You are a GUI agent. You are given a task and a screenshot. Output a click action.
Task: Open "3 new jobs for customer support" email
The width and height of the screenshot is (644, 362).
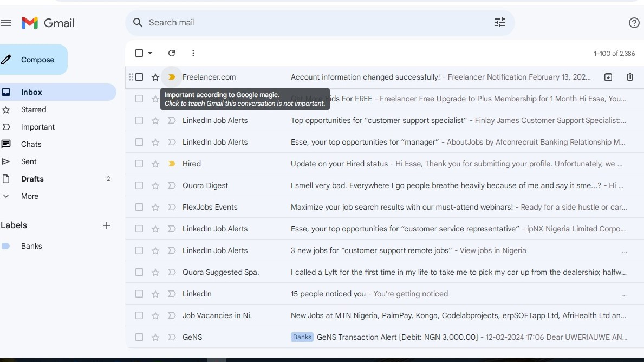(371, 251)
